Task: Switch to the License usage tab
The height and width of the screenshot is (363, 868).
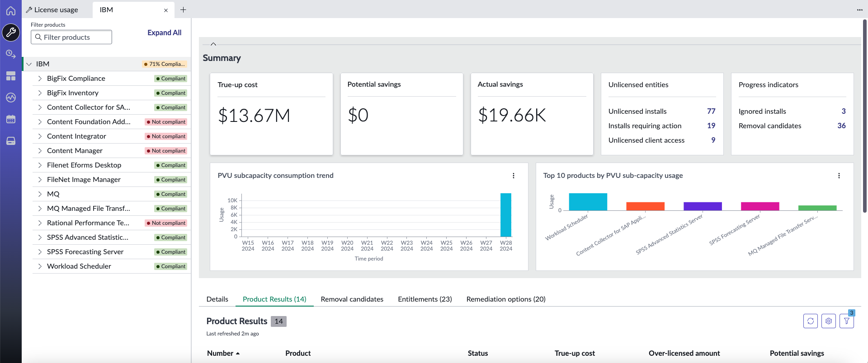Action: pyautogui.click(x=56, y=10)
